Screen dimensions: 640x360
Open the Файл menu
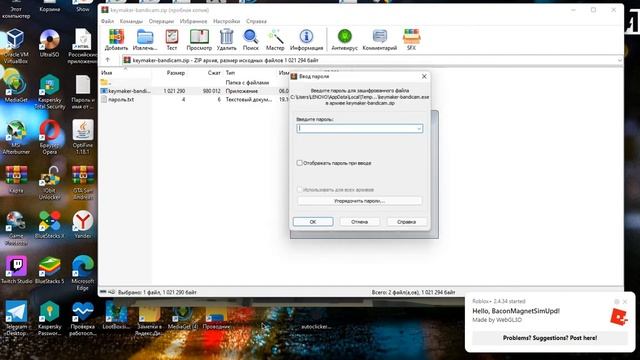point(107,21)
